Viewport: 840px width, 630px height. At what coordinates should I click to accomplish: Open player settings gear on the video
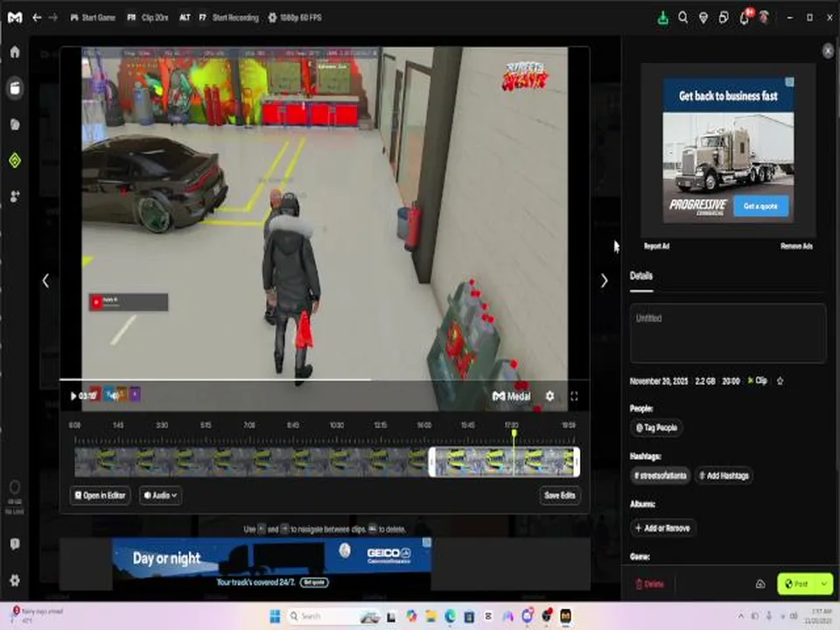pos(549,395)
